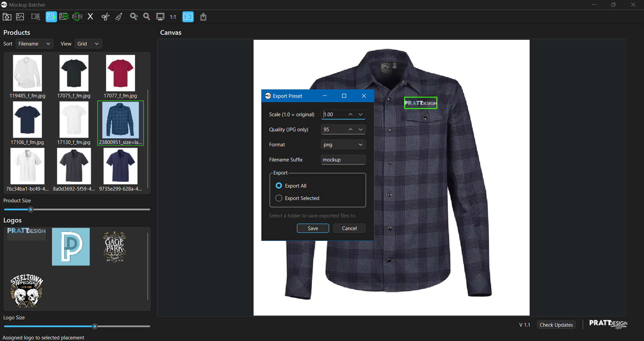
Task: Click the export share icon in toolbar
Action: (203, 16)
